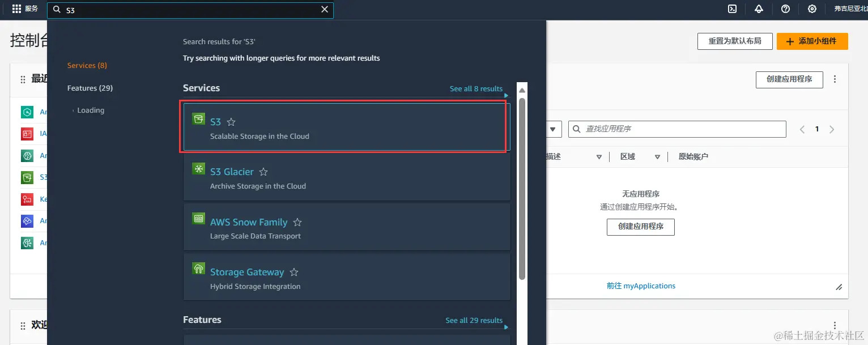Go to previous page in applications
The height and width of the screenshot is (345, 868).
802,129
